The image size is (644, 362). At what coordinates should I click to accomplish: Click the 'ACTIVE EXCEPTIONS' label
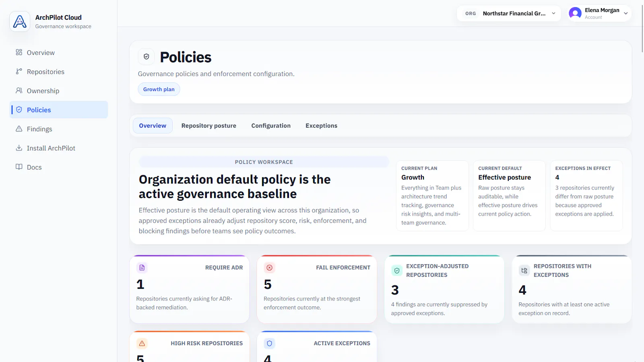342,343
